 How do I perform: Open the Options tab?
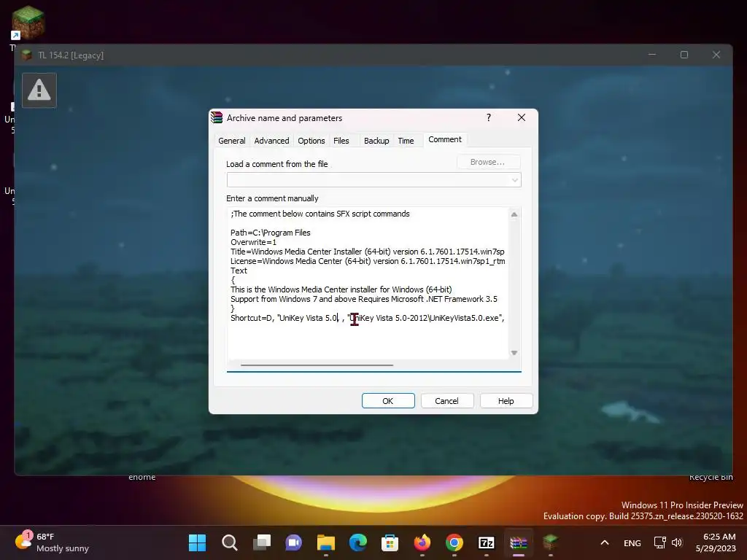(311, 141)
